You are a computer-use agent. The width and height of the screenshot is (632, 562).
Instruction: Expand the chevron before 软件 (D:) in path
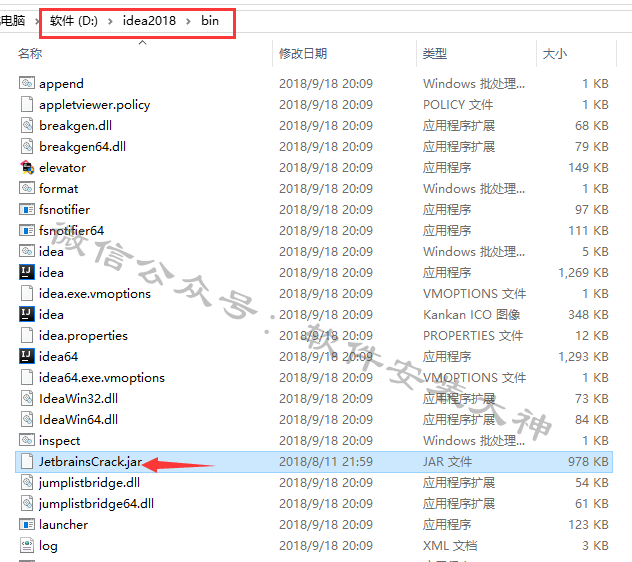37,21
